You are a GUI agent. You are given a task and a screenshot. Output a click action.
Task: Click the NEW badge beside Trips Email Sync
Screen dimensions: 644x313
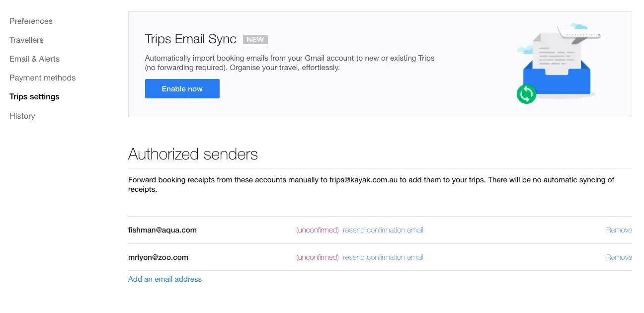tap(255, 40)
